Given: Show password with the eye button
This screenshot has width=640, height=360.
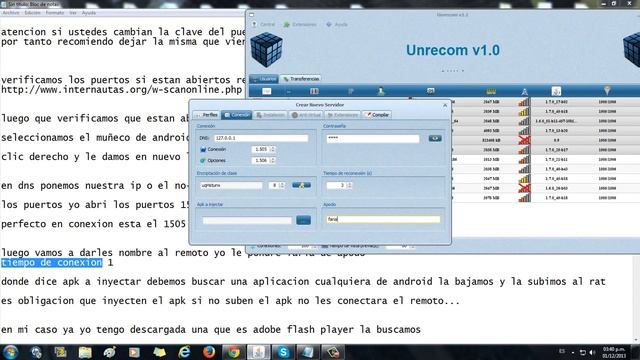Looking at the screenshot, I should tap(435, 139).
